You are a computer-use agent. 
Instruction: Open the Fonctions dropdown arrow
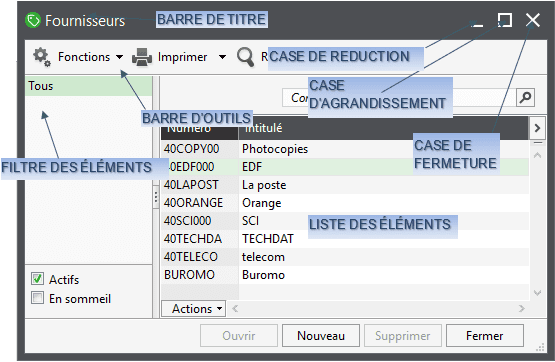click(x=120, y=57)
